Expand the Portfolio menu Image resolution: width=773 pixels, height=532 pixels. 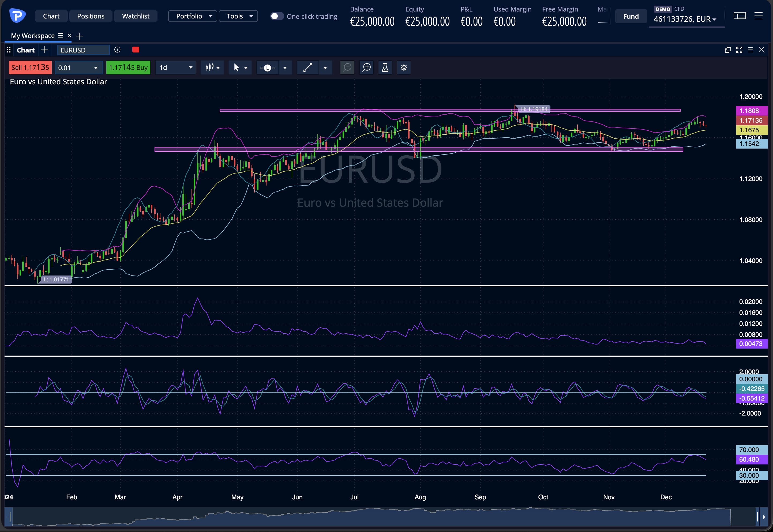pos(193,16)
